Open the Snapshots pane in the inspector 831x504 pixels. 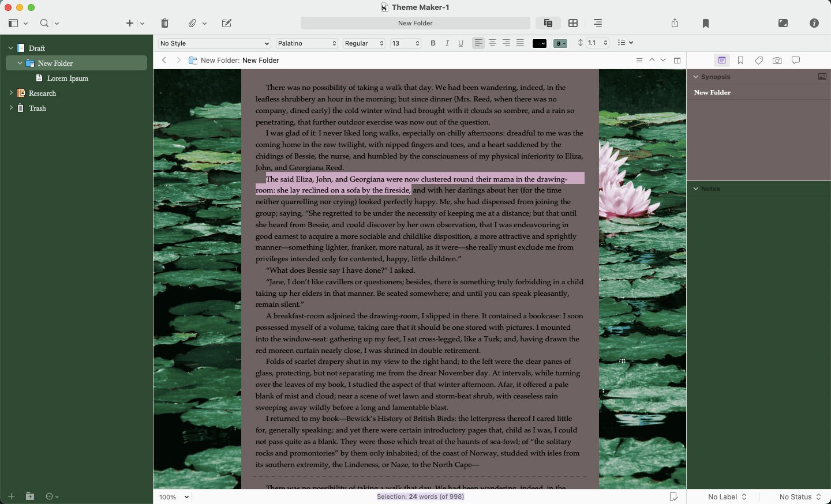point(777,61)
